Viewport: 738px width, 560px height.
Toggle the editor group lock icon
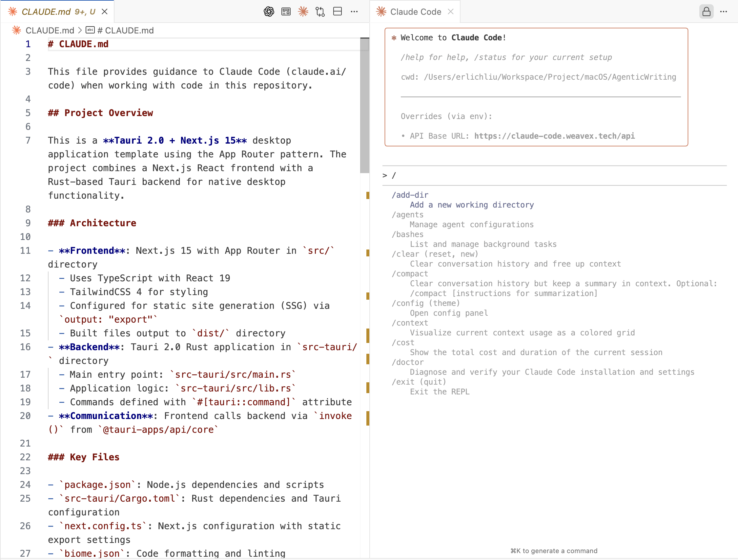[x=706, y=12]
